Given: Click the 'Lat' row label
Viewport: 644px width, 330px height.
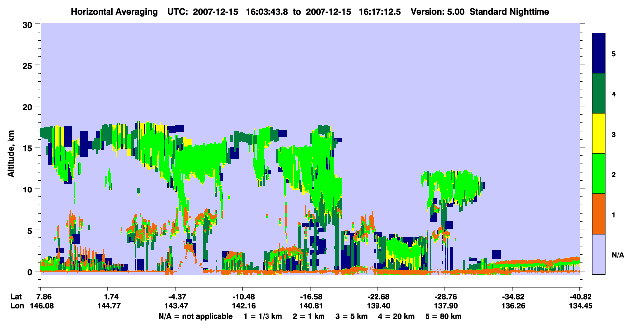Looking at the screenshot, I should coord(16,297).
